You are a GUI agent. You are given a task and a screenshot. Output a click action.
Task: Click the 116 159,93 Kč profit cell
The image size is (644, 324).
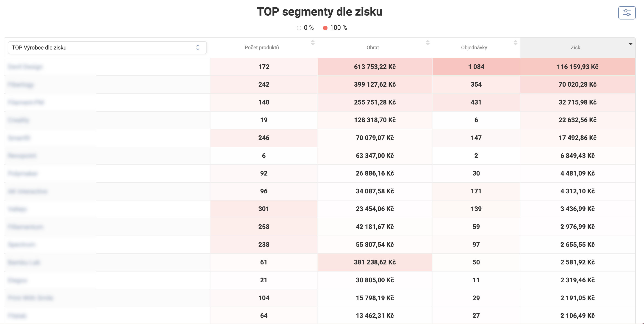pos(577,67)
